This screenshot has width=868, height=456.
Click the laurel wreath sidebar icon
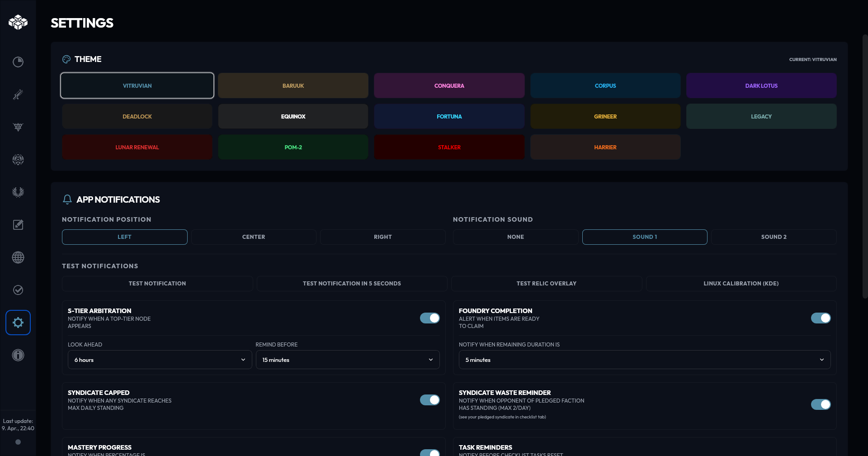click(x=18, y=192)
